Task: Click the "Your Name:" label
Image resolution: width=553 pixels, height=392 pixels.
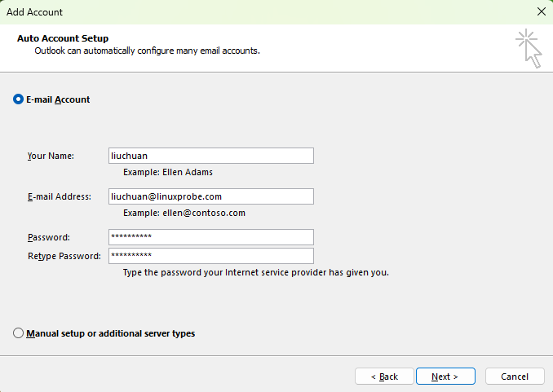Action: 51,156
